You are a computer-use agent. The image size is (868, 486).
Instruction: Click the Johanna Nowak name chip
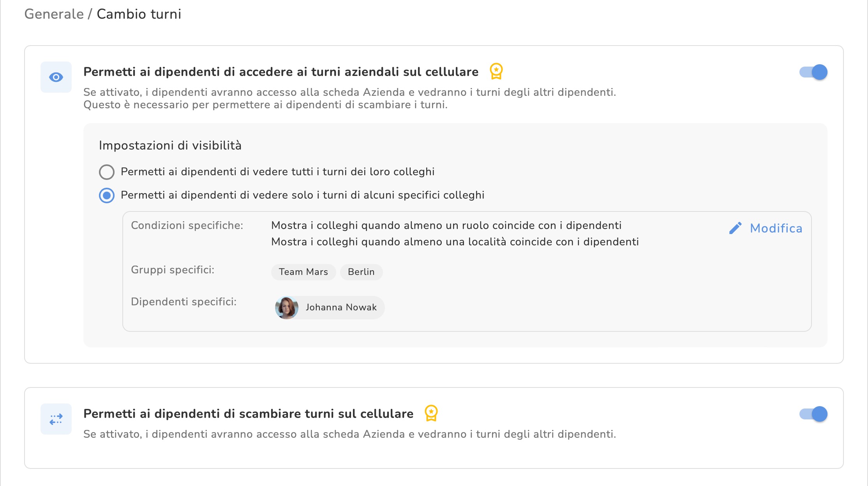pos(341,307)
